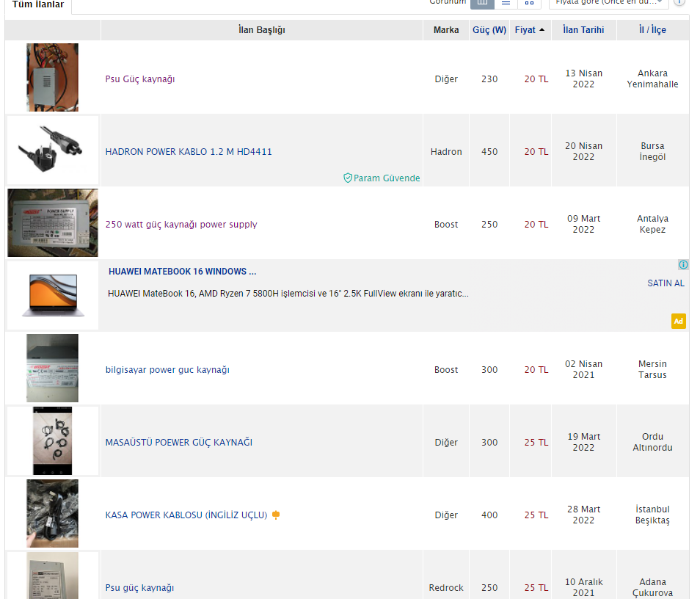Switch to the grid gallery view icon
The height and width of the screenshot is (599, 700).
(x=530, y=3)
